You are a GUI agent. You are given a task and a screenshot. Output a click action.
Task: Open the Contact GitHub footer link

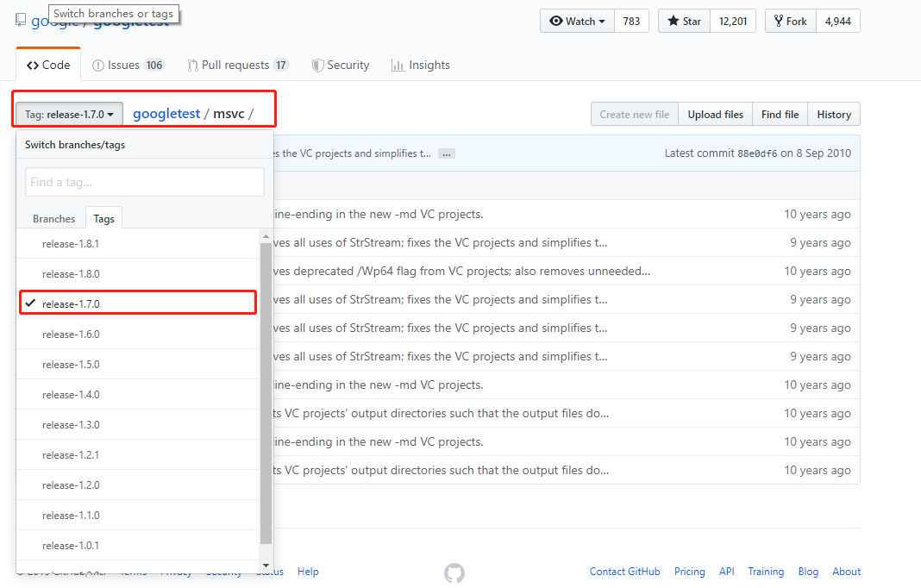point(625,572)
